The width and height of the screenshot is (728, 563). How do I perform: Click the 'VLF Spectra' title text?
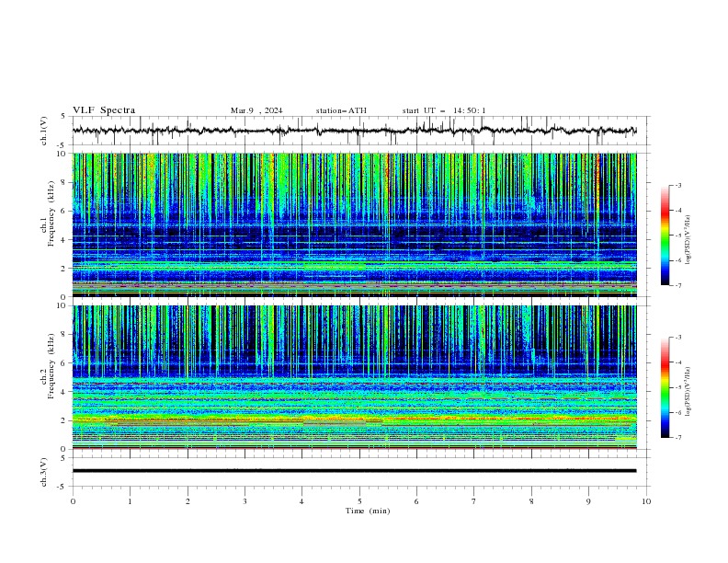pyautogui.click(x=104, y=110)
